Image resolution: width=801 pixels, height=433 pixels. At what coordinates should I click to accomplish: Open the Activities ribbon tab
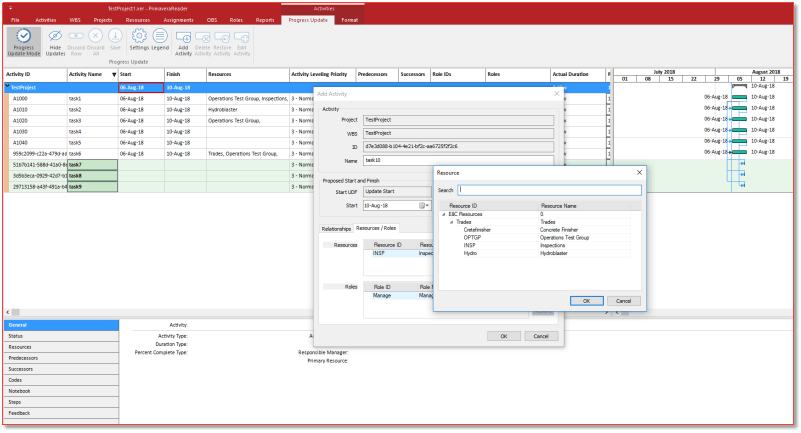tap(45, 20)
